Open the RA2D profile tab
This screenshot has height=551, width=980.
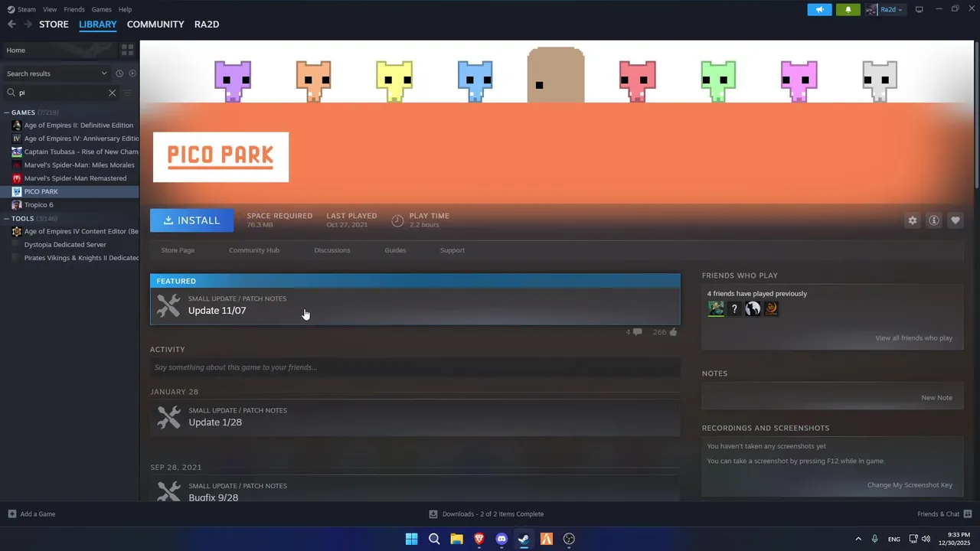coord(207,24)
